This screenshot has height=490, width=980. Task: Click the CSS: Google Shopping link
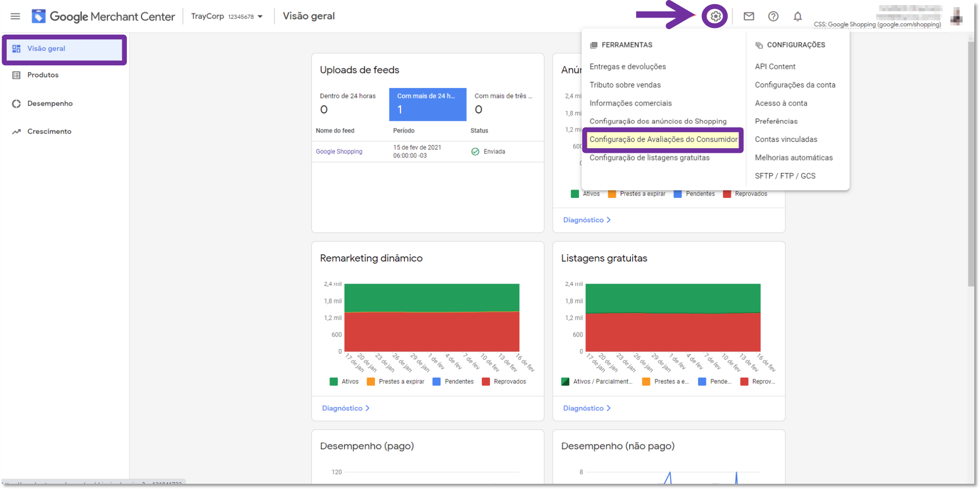[x=877, y=24]
